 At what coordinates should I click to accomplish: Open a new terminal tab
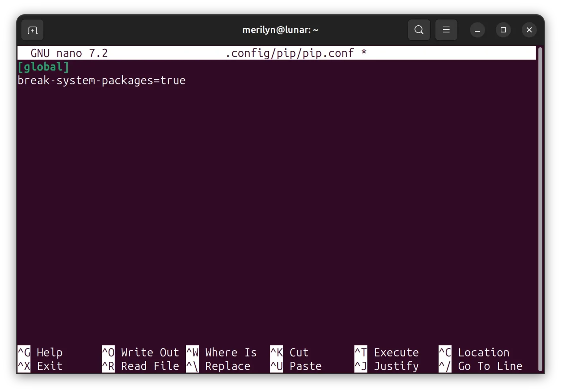(32, 30)
